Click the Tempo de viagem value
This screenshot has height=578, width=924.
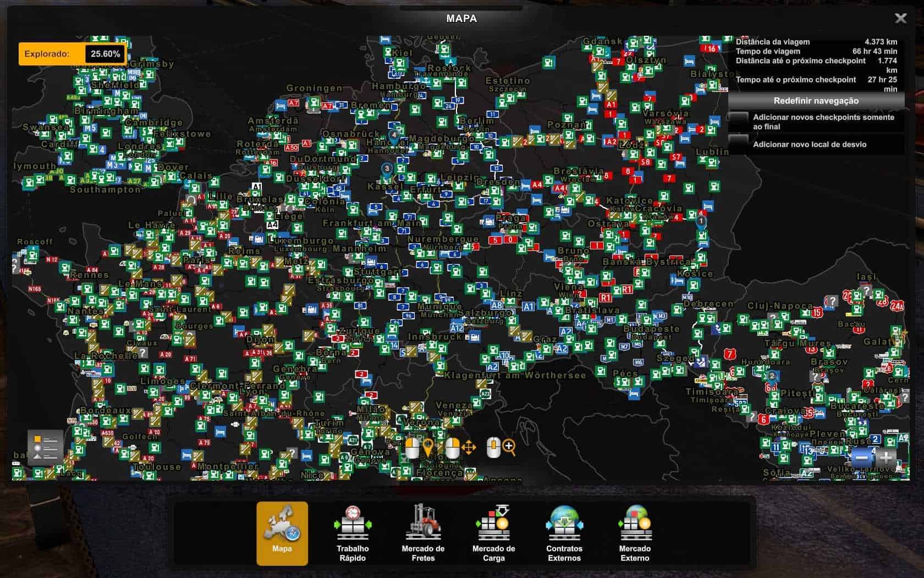pos(875,51)
